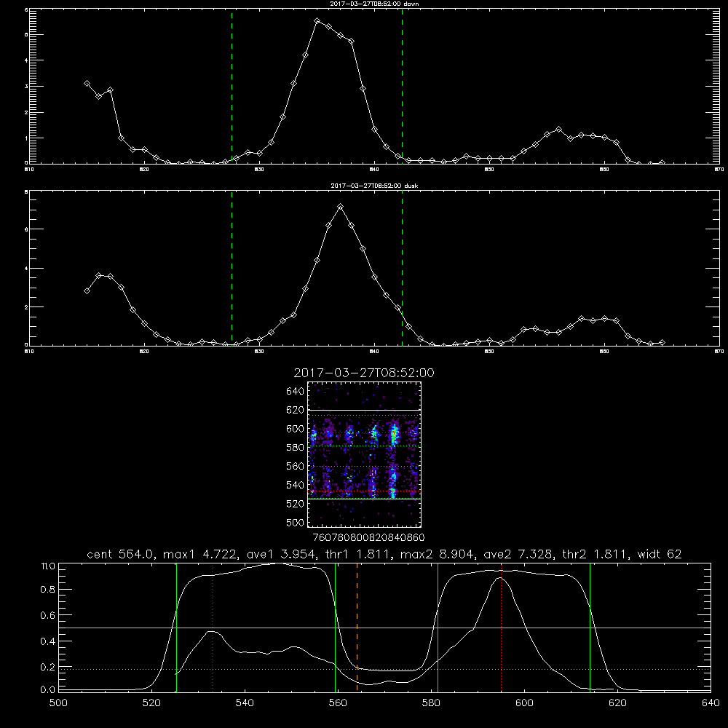Viewport: 728px width, 728px height.
Task: Click the 500 y-axis label beside spectral image
Action: coord(296,523)
